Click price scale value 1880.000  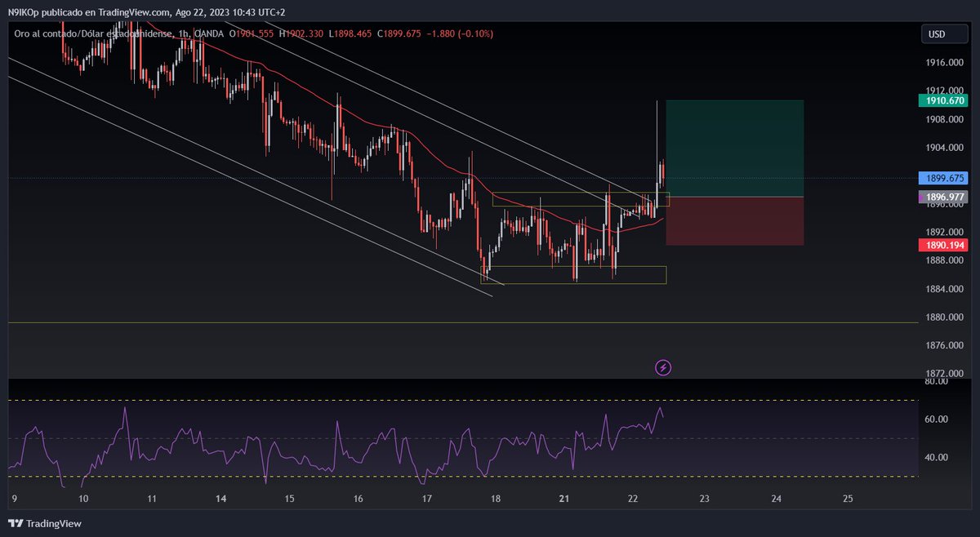coord(943,317)
